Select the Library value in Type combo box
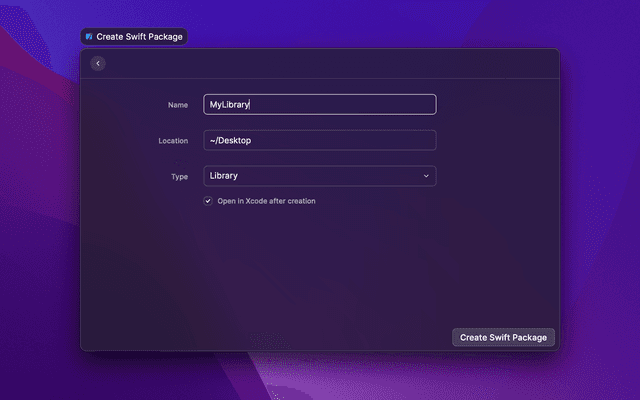The width and height of the screenshot is (640, 400). tap(223, 176)
